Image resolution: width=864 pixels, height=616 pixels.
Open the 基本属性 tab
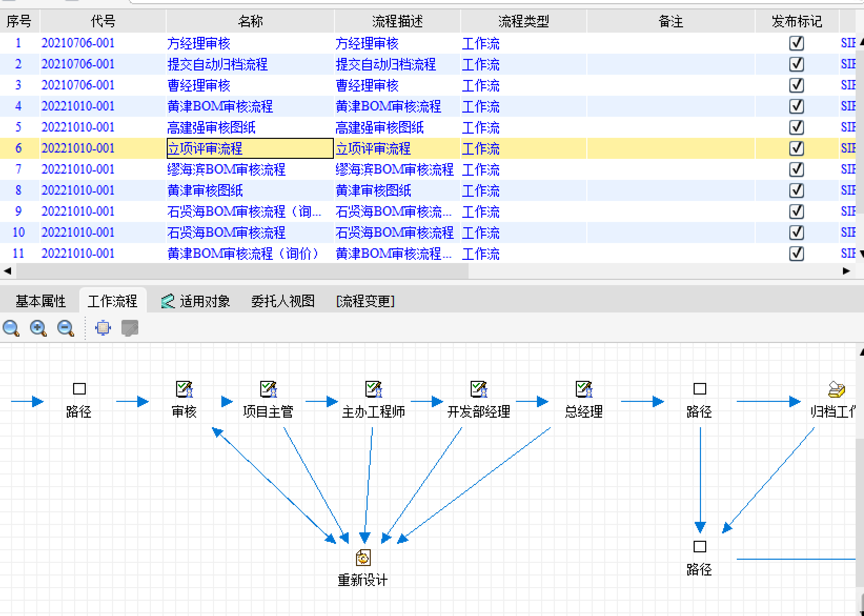point(40,301)
